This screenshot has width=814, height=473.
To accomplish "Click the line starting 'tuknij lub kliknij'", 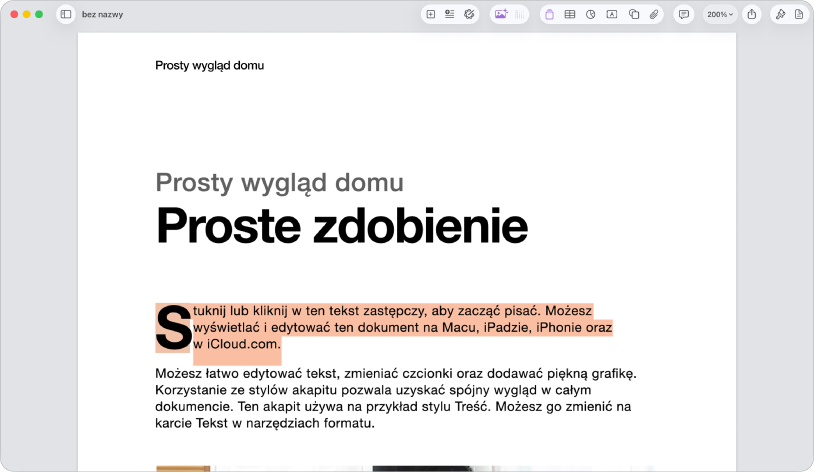I will coord(392,310).
